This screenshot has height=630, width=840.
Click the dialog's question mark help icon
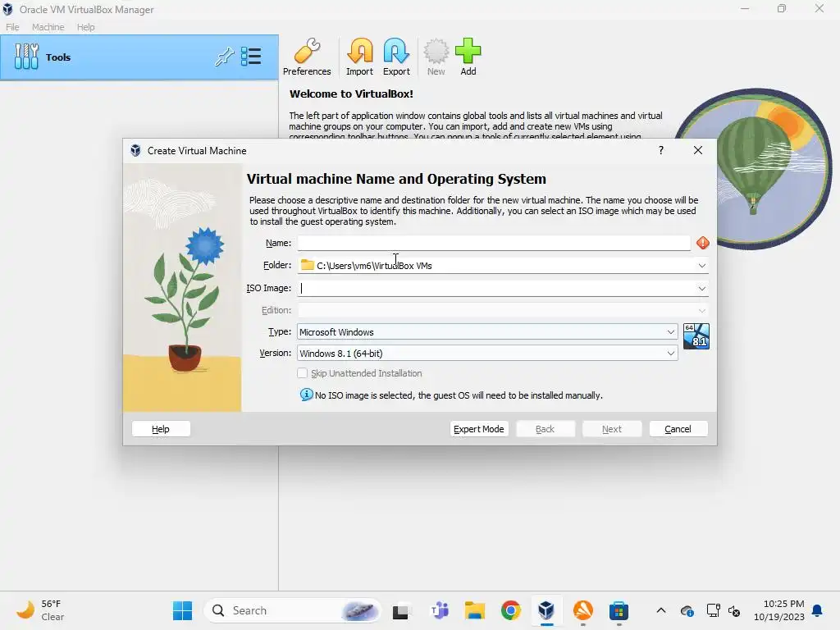(661, 151)
